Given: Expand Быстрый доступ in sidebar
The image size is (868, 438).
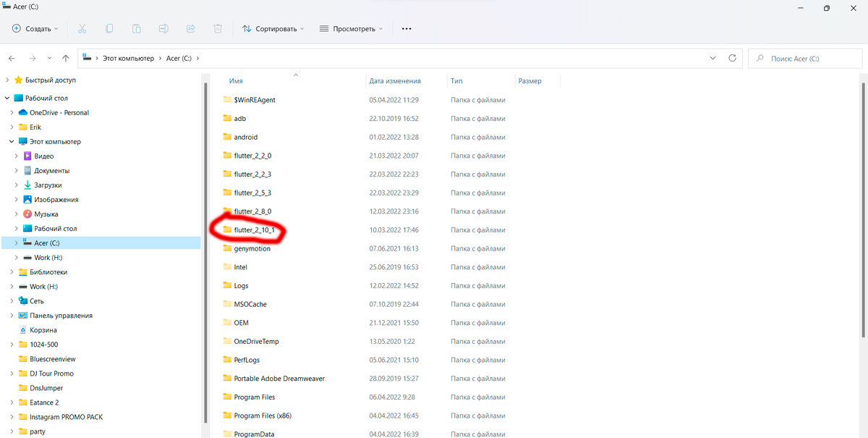Looking at the screenshot, I should (7, 80).
